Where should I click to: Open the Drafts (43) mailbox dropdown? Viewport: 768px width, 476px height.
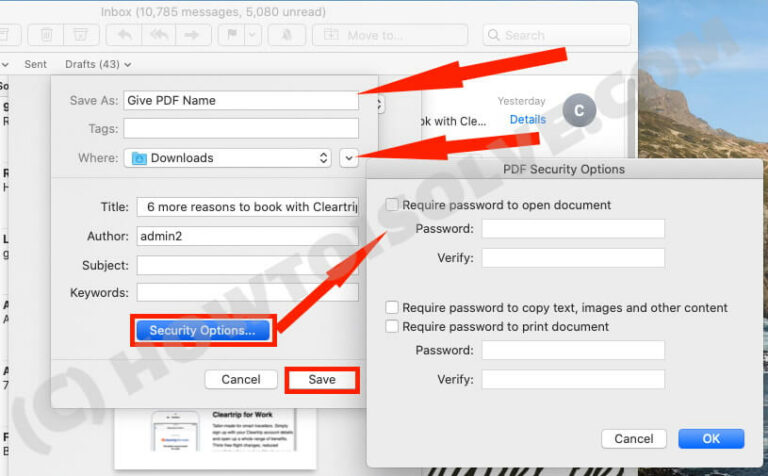coord(98,64)
